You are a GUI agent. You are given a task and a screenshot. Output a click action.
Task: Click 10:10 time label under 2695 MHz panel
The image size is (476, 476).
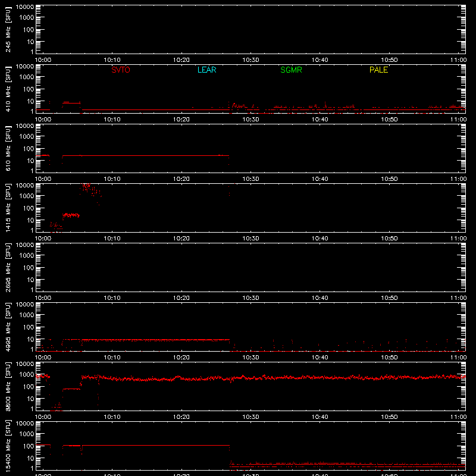112,298
